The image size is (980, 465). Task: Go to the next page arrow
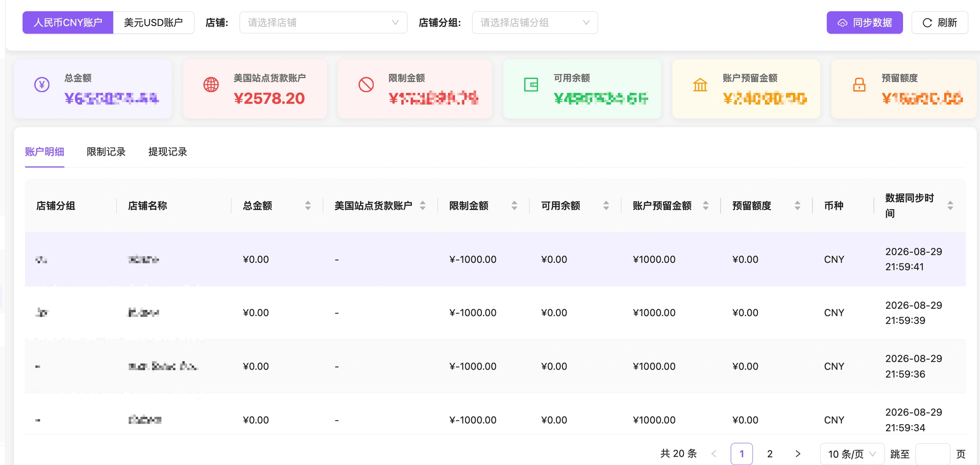tap(798, 454)
